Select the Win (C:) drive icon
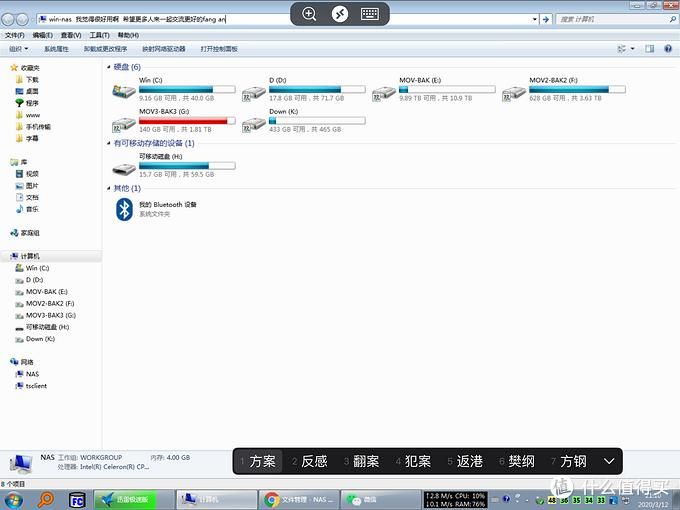Image resolution: width=680 pixels, height=510 pixels. point(125,93)
